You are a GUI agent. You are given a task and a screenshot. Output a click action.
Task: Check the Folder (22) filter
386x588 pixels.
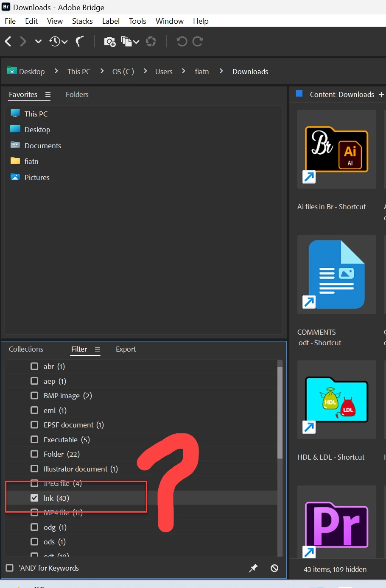click(x=34, y=454)
